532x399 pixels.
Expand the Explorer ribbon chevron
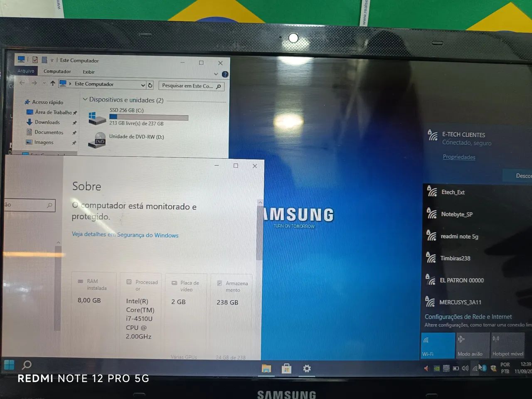tap(216, 74)
